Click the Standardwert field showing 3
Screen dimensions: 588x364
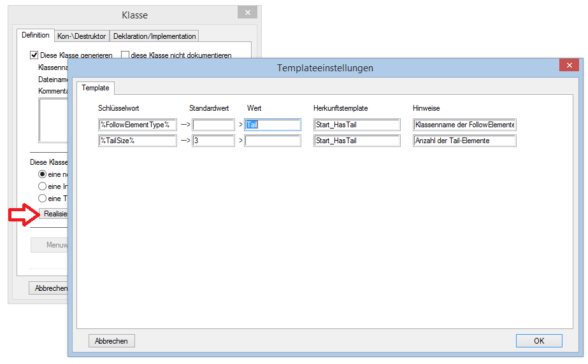pos(213,141)
